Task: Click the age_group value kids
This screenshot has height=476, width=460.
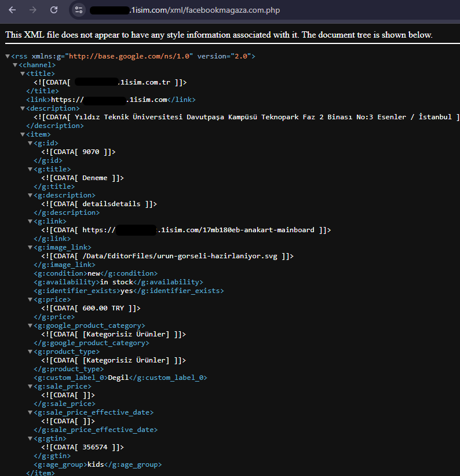Action: click(96, 465)
